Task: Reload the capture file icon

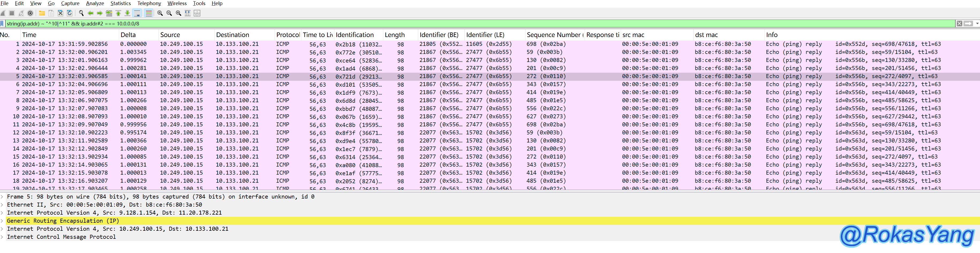Action: click(x=70, y=13)
